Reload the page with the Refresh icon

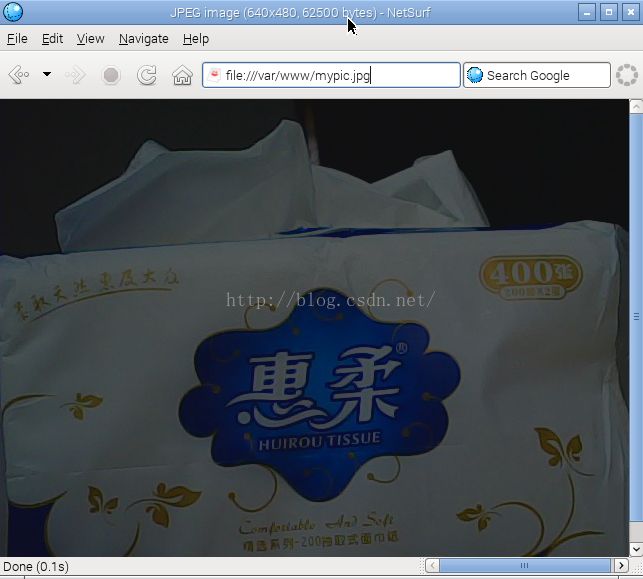coord(147,75)
